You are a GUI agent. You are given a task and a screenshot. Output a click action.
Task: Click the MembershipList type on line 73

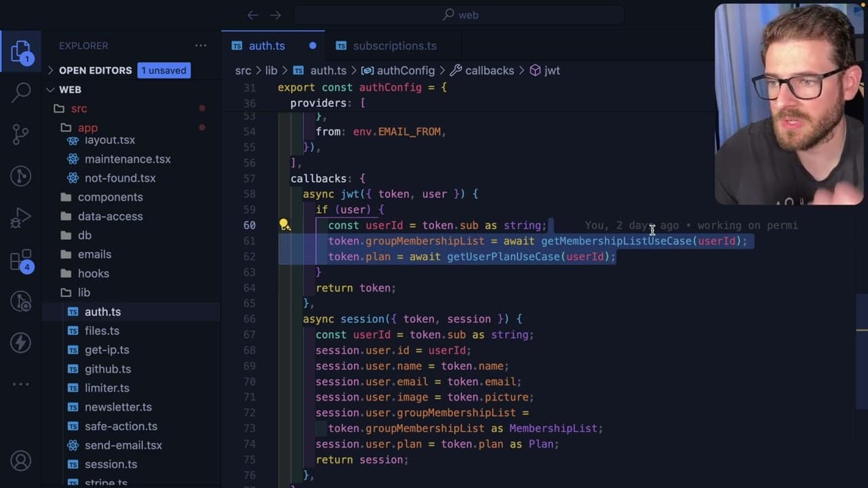pyautogui.click(x=553, y=428)
